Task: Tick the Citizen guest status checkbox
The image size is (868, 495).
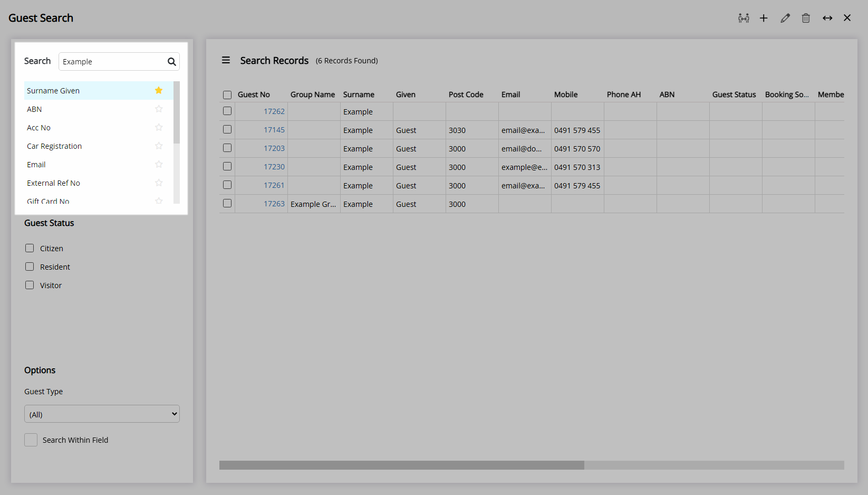Action: pos(30,248)
